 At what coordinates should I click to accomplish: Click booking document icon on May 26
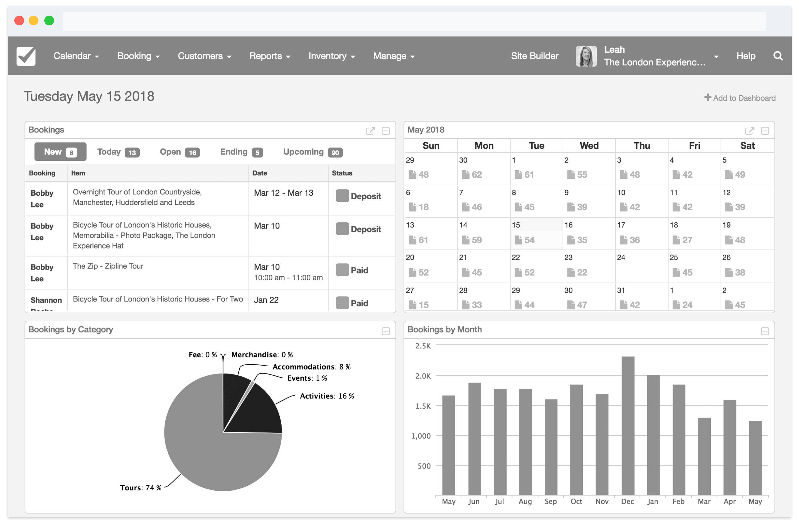click(x=728, y=272)
